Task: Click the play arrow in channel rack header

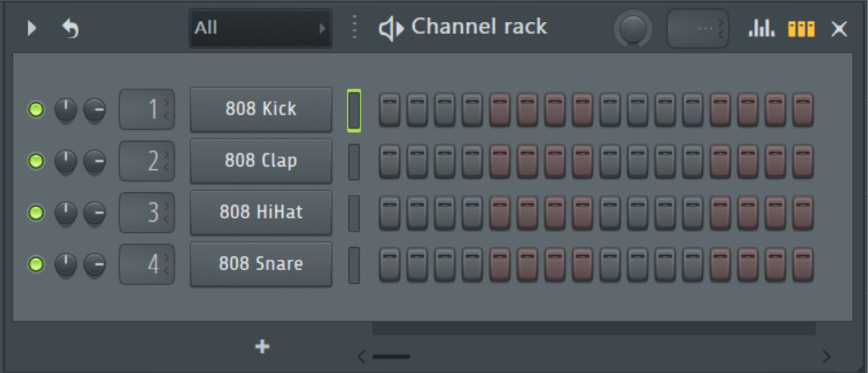Action: 32,29
